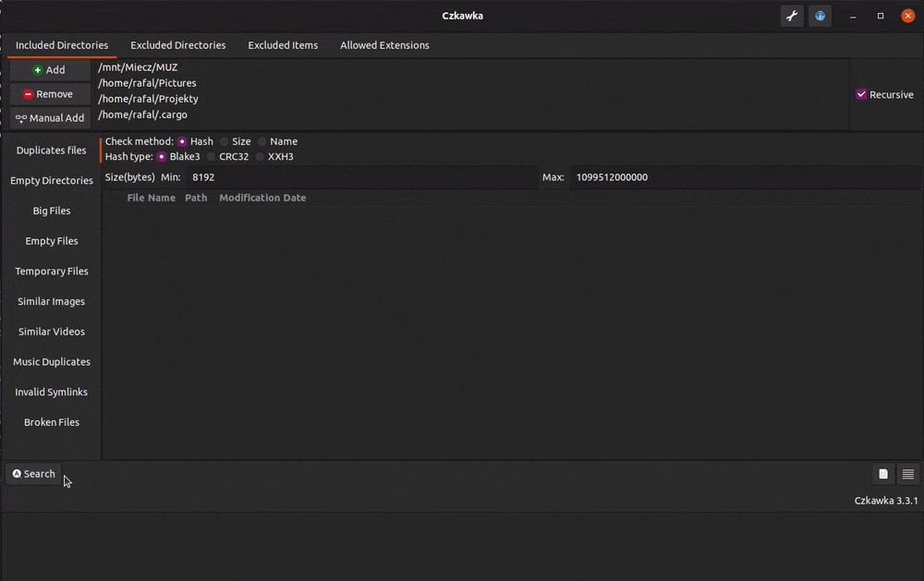Click the document icon at bottom right

coord(883,474)
